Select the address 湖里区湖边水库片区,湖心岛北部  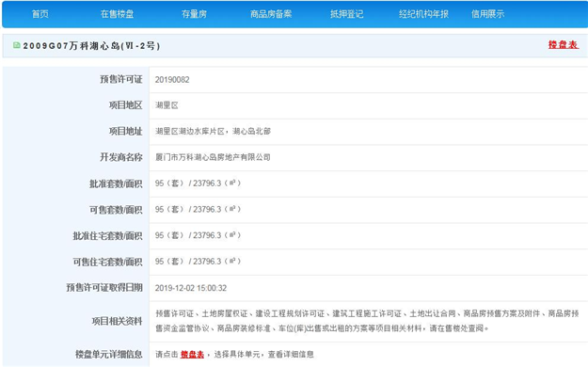(213, 132)
